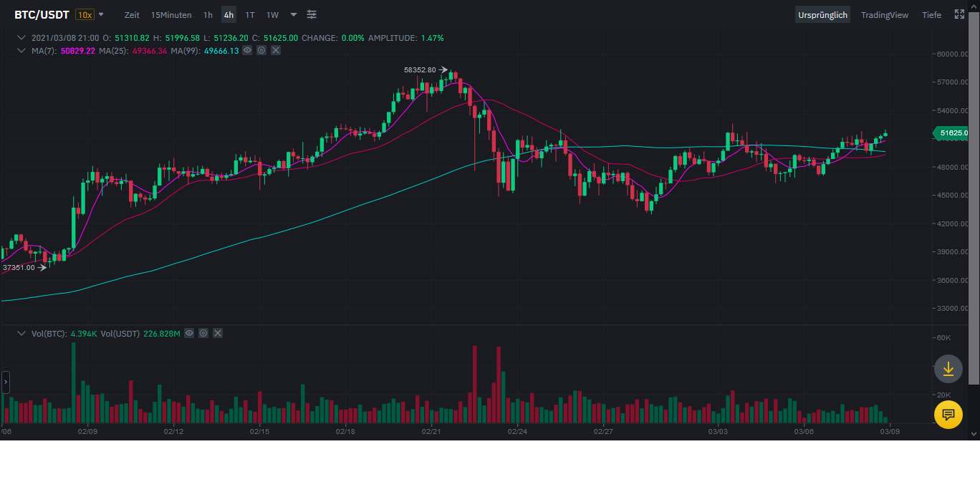Select the 15Minuten interval
Screen dimensions: 980x487
pos(171,15)
